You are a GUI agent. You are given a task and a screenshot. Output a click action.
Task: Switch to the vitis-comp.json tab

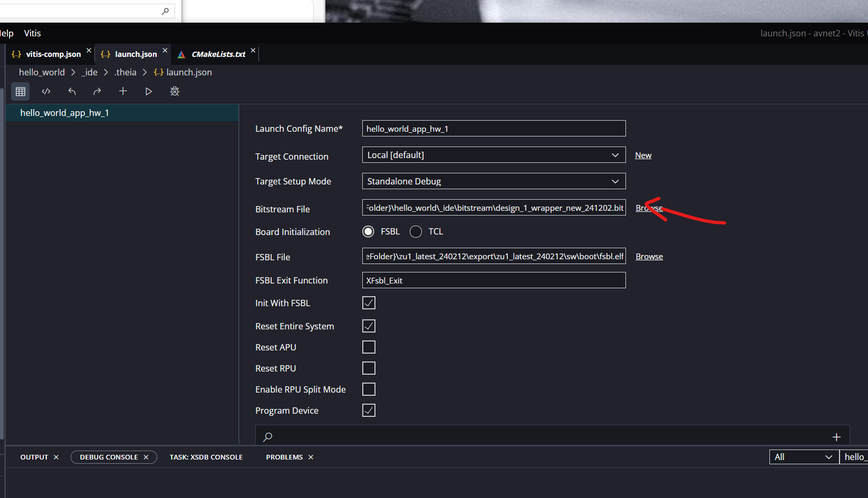[x=53, y=54]
